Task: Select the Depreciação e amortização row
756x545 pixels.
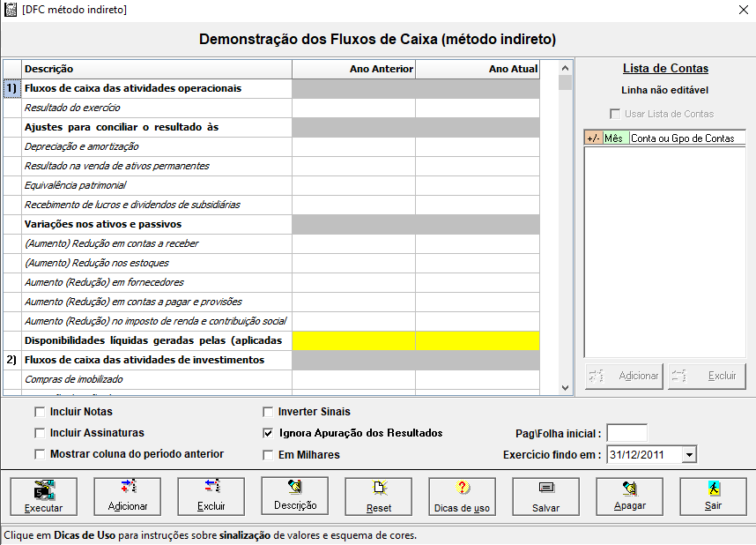Action: pyautogui.click(x=271, y=146)
